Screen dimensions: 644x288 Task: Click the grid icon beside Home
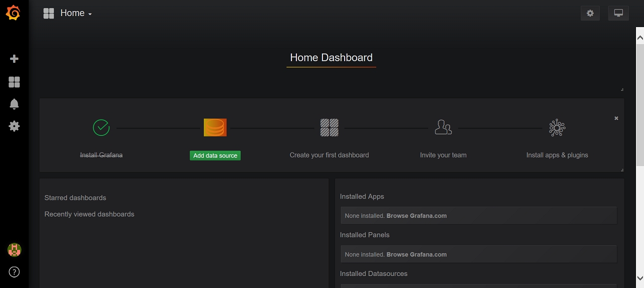point(49,14)
